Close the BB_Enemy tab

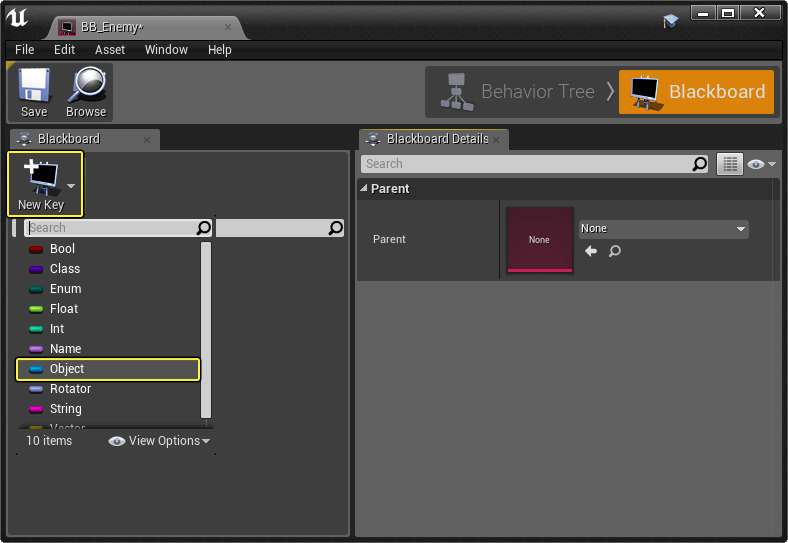point(228,27)
